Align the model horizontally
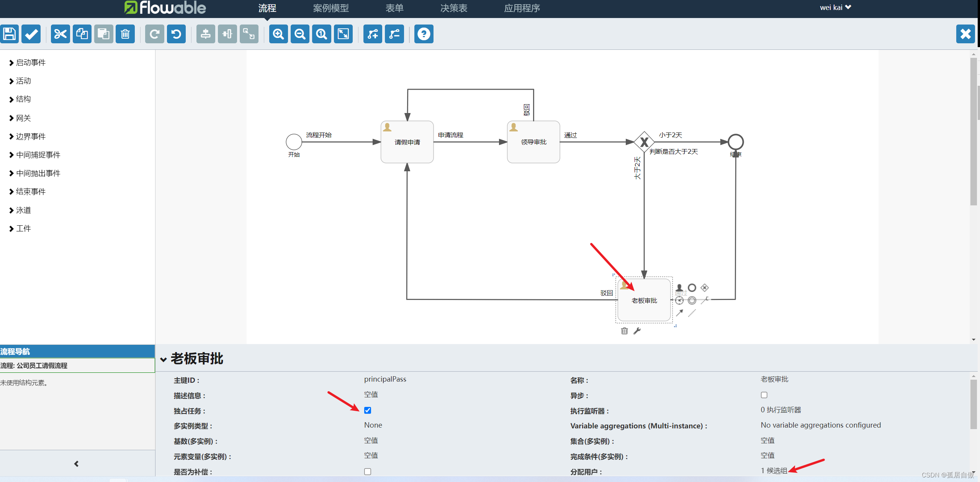 click(227, 34)
